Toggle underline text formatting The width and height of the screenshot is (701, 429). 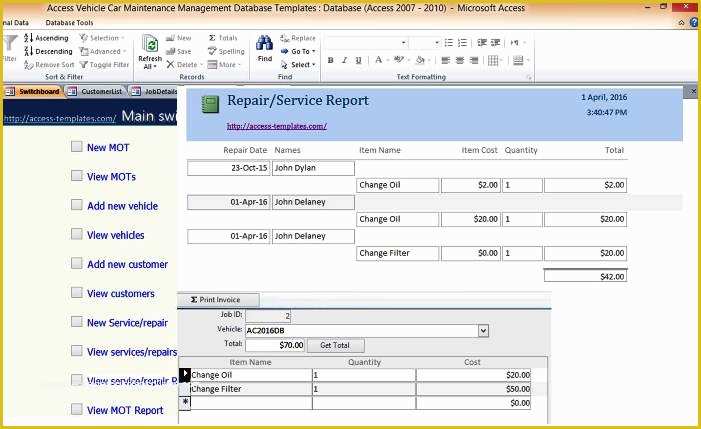tap(358, 60)
